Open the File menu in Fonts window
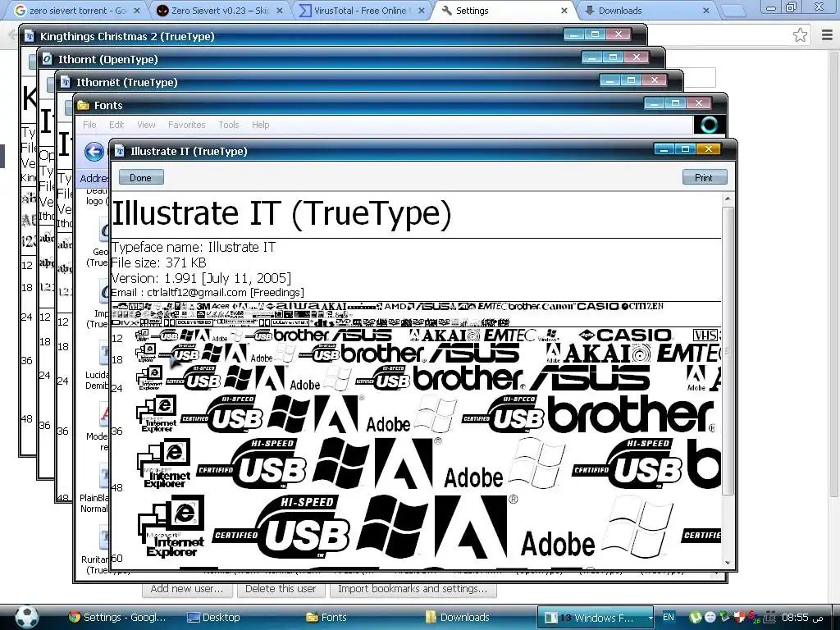The image size is (840, 630). click(89, 125)
